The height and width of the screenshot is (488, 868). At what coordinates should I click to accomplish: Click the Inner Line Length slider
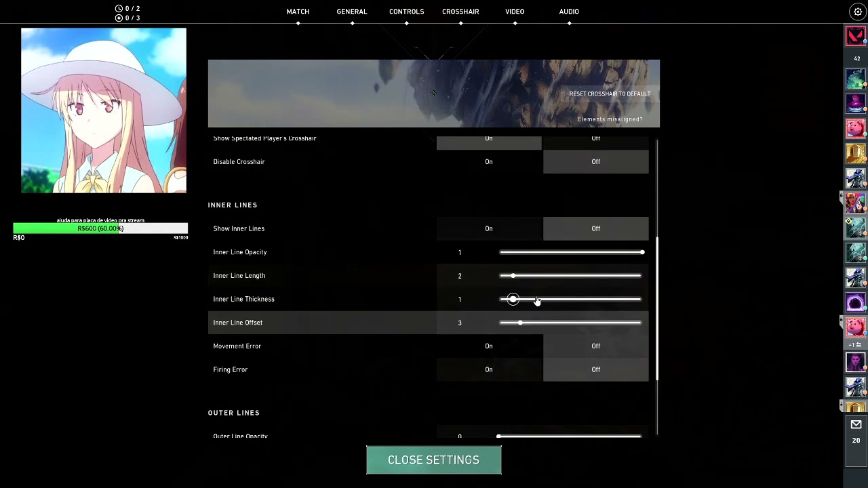point(570,276)
